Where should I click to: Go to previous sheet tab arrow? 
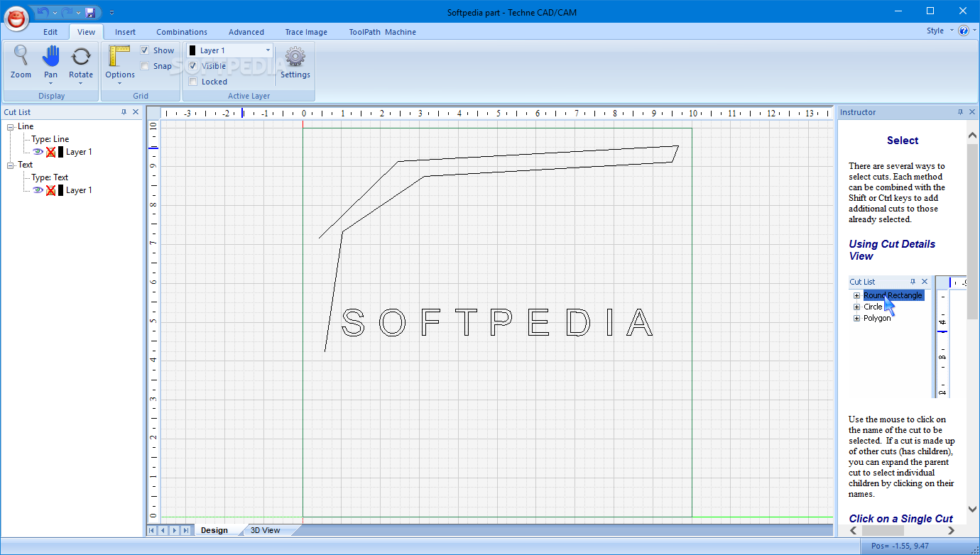[x=163, y=530]
